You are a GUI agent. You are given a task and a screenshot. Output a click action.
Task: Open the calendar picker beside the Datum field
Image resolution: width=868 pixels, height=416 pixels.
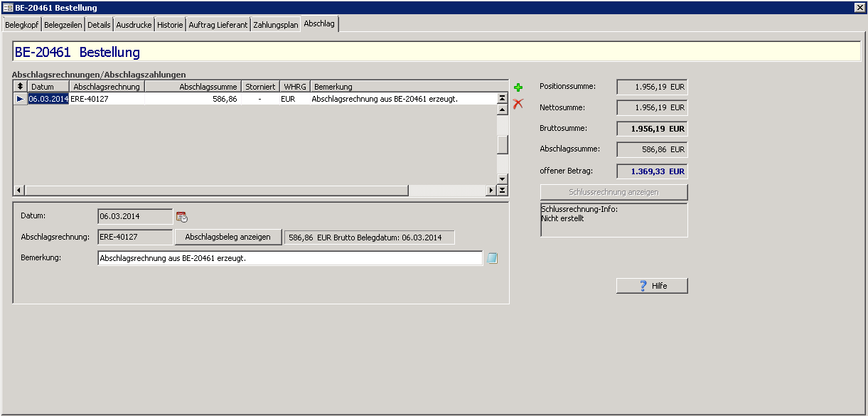(x=182, y=217)
